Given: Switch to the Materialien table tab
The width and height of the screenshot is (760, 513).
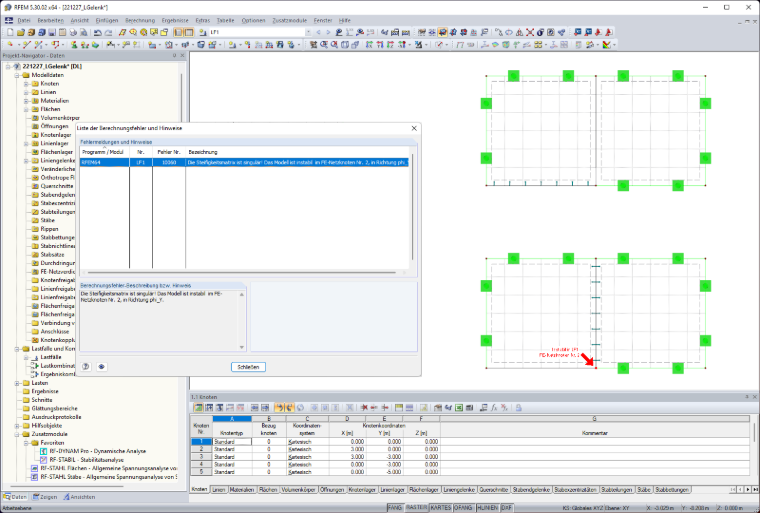Looking at the screenshot, I should tap(242, 490).
